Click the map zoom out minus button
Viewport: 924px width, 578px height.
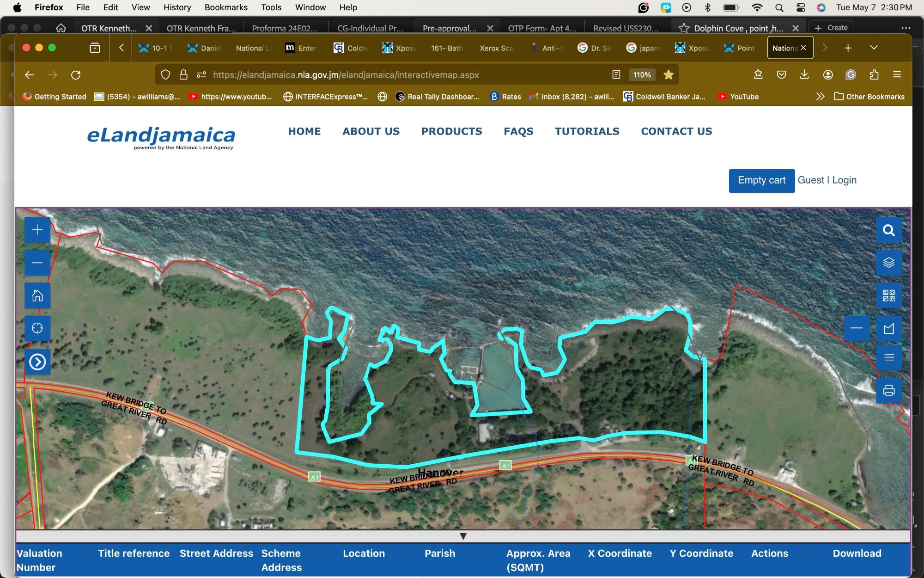37,263
